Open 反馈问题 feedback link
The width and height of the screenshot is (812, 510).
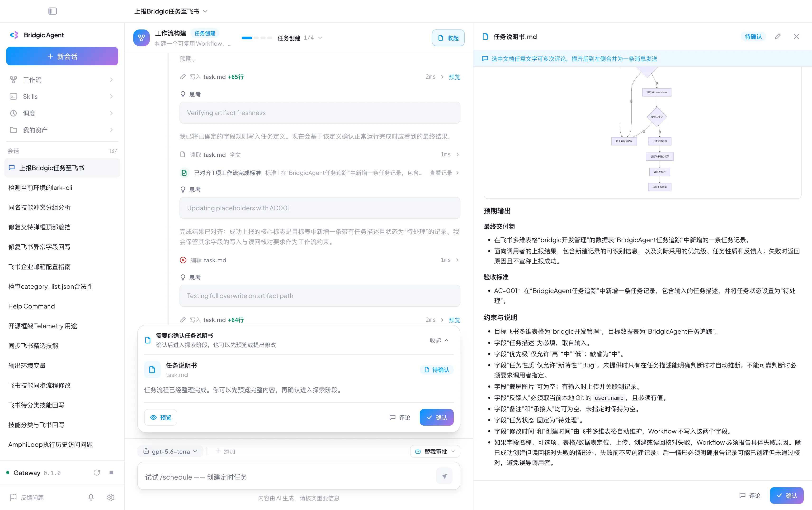pyautogui.click(x=27, y=497)
